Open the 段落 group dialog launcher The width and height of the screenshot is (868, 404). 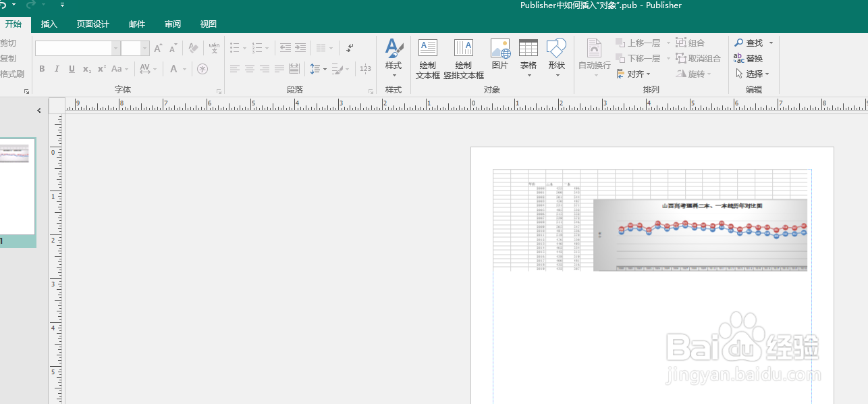[x=371, y=91]
